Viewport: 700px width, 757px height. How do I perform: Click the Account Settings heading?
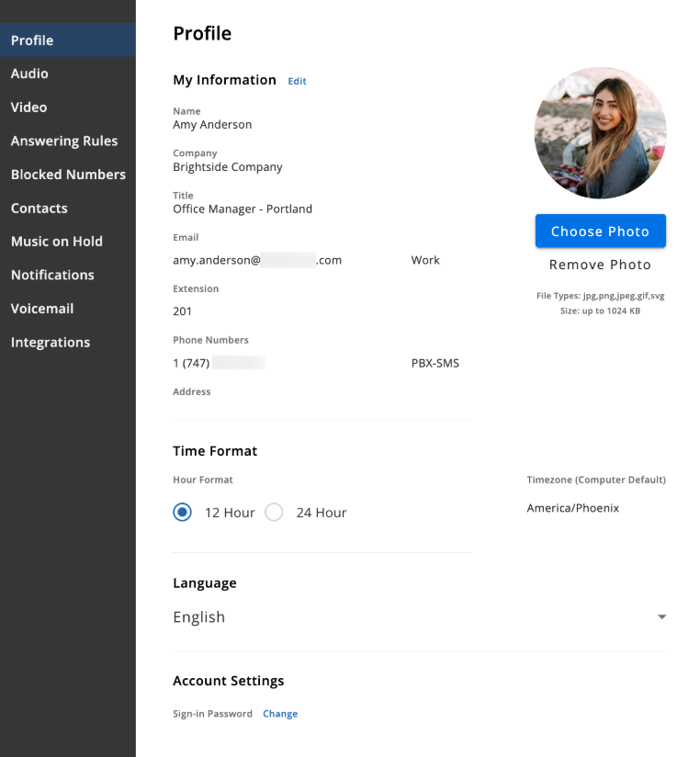tap(229, 681)
